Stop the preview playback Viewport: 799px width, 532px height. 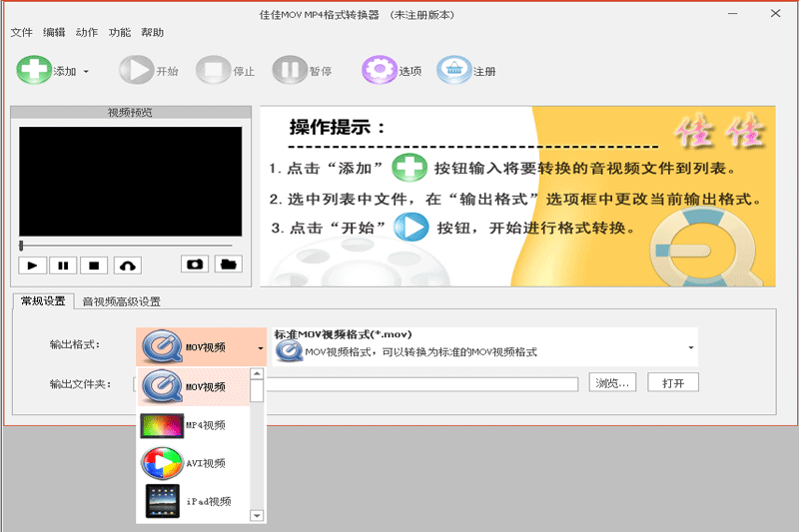[x=94, y=266]
